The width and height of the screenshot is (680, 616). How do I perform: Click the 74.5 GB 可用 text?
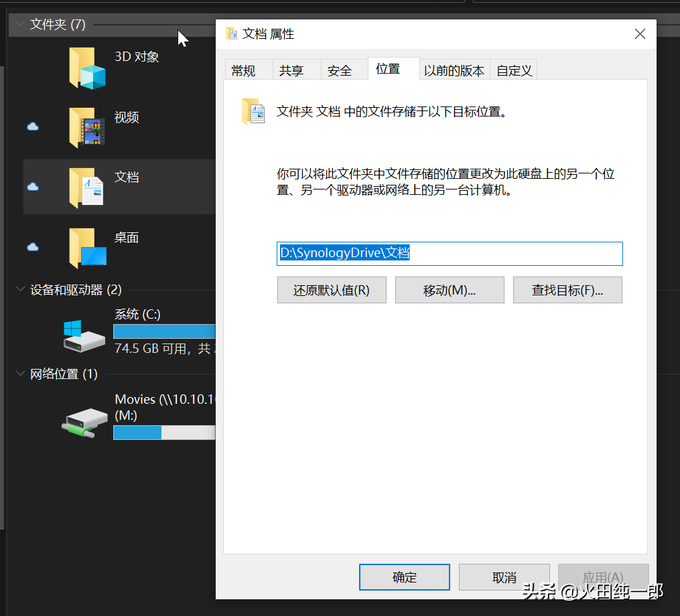(x=151, y=349)
